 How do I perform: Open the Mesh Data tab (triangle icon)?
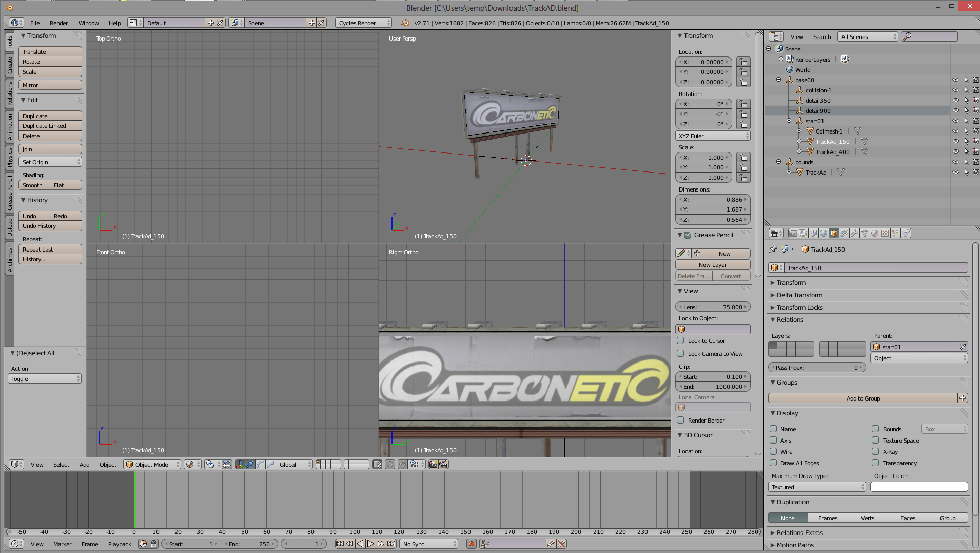point(865,233)
